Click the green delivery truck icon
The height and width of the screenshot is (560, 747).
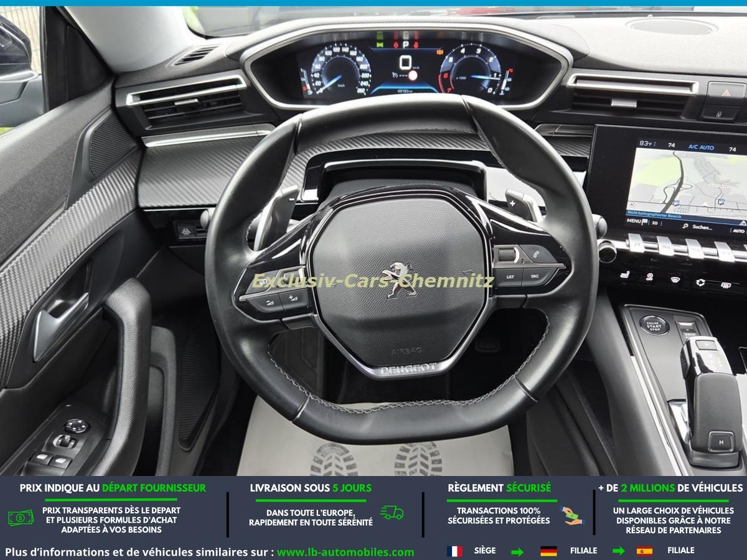(392, 513)
